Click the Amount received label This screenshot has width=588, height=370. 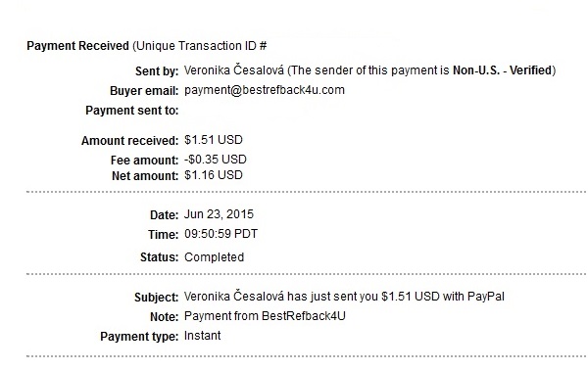[129, 141]
